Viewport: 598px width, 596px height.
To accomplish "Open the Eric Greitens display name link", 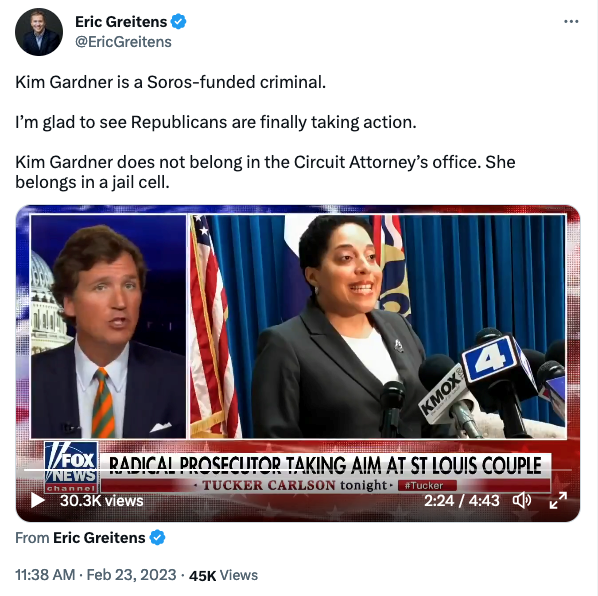I will coord(121,22).
